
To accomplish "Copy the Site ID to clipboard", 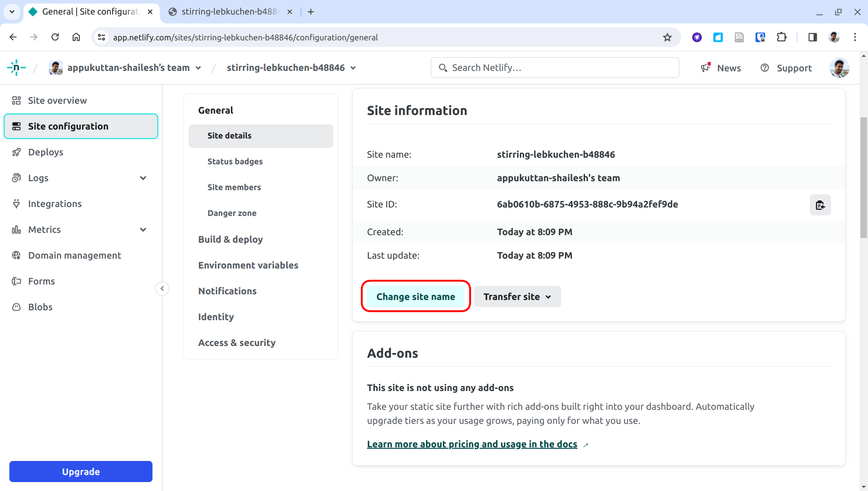I will pyautogui.click(x=820, y=205).
